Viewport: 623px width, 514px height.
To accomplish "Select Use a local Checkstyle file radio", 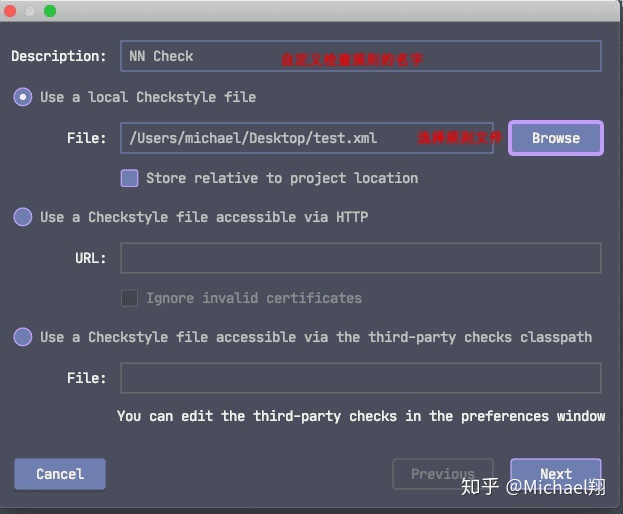I will [23, 97].
